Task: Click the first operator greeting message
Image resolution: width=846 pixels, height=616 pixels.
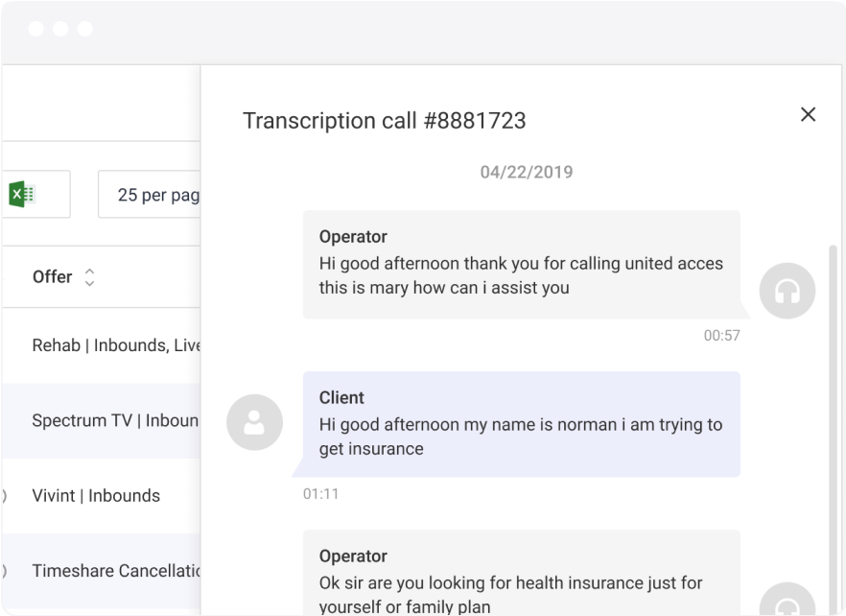Action: coord(521,264)
